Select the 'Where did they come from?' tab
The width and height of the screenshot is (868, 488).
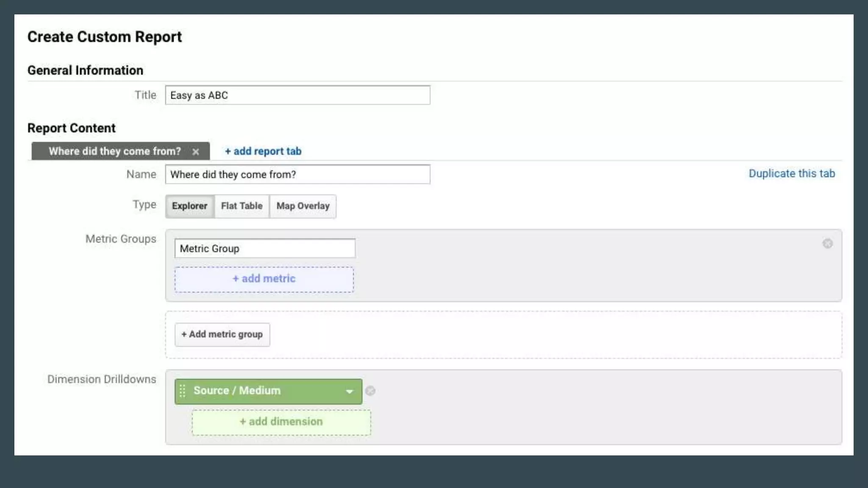coord(114,151)
